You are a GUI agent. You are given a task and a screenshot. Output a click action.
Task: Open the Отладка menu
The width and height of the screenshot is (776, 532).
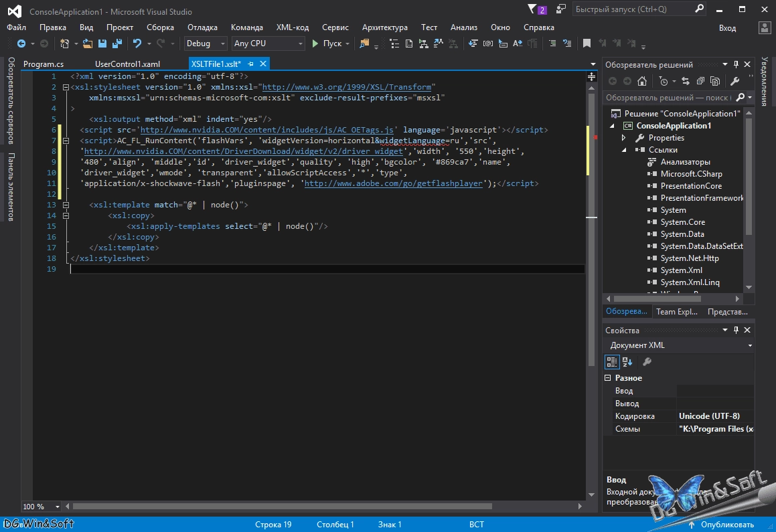[x=202, y=27]
